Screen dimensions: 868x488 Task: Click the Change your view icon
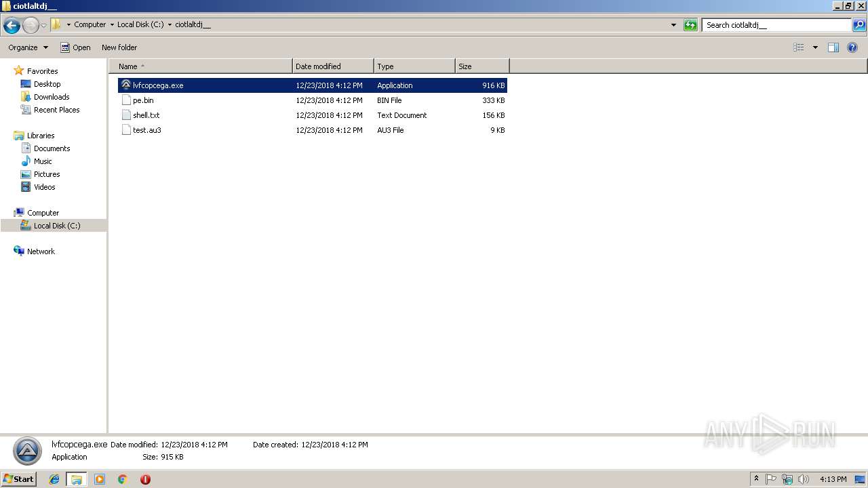tap(799, 47)
